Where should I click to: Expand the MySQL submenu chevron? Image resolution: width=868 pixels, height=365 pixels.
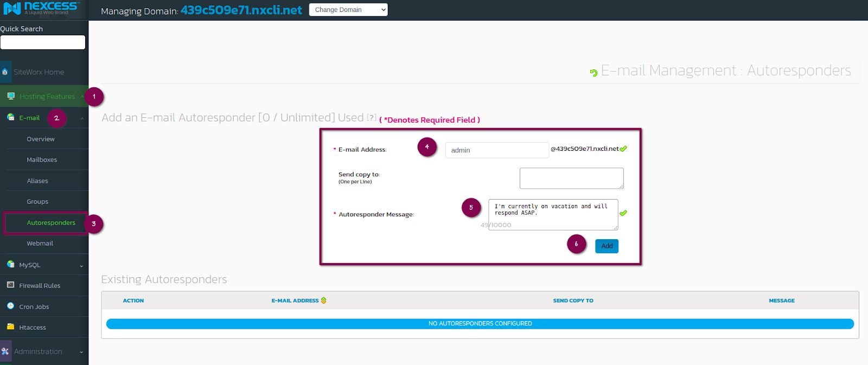pos(81,266)
